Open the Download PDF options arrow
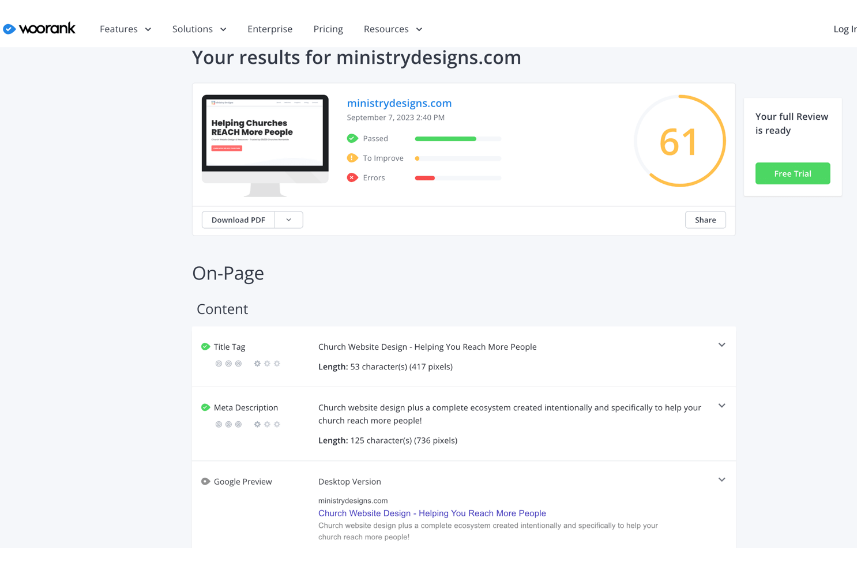The width and height of the screenshot is (857, 583). coord(289,220)
